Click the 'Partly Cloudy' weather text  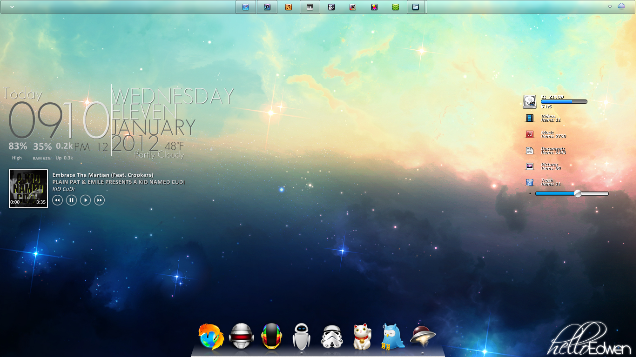159,155
